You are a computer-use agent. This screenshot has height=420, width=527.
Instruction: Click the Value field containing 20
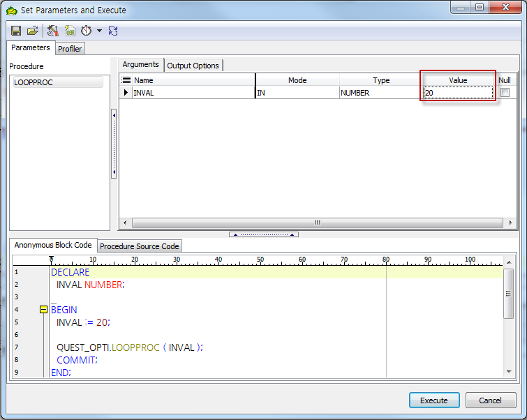click(x=457, y=93)
